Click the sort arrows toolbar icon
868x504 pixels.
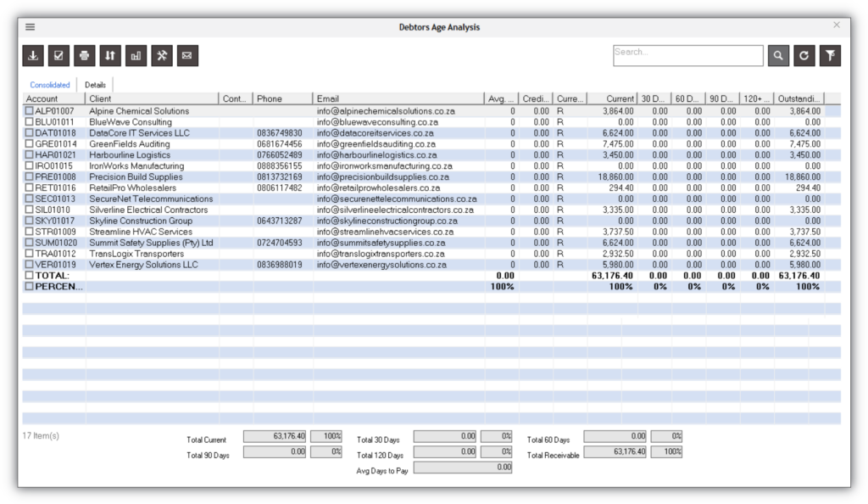(110, 55)
